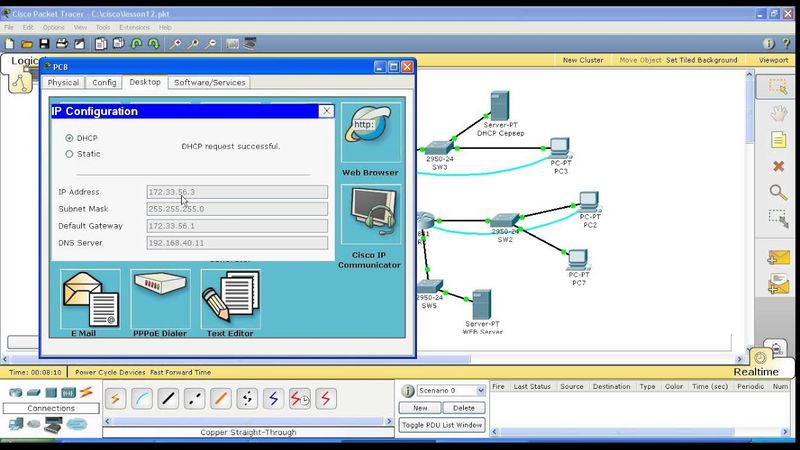Switch to the Physical tab
Image resolution: width=800 pixels, height=450 pixels.
click(63, 82)
